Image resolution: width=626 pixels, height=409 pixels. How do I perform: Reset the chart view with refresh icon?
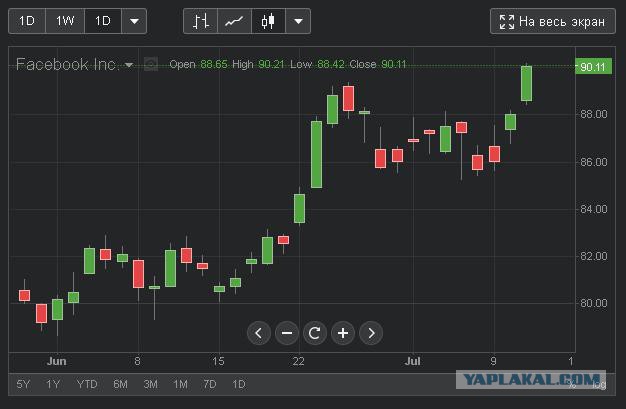coord(315,333)
